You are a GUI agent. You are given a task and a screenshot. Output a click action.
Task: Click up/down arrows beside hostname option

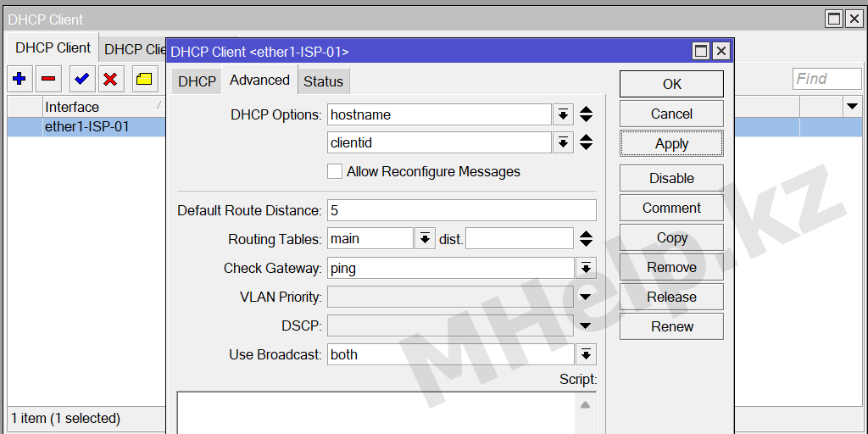(587, 114)
